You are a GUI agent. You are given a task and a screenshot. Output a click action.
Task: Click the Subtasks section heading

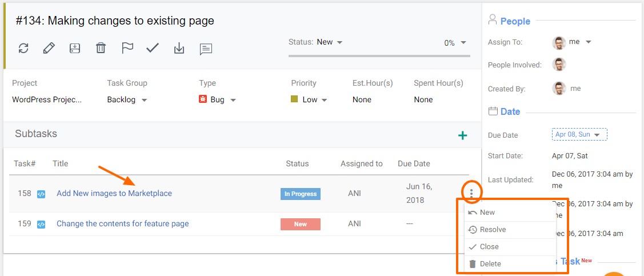tap(36, 134)
